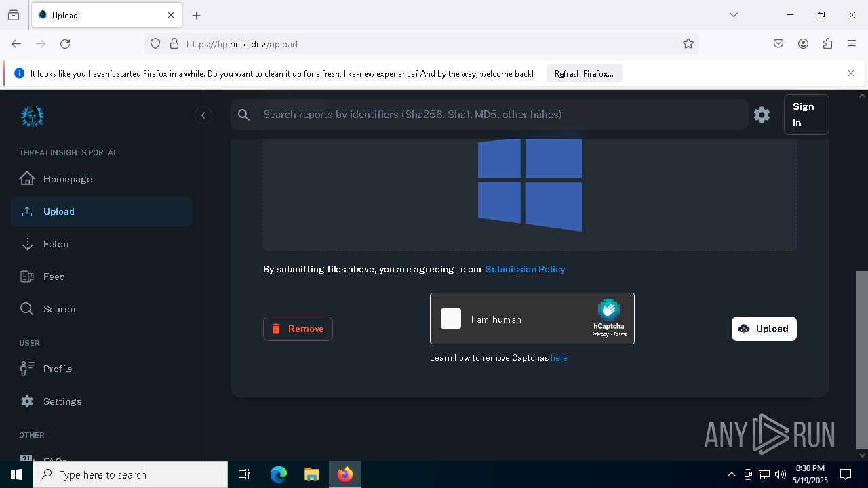Open the settings gear next to Sign in

point(762,115)
